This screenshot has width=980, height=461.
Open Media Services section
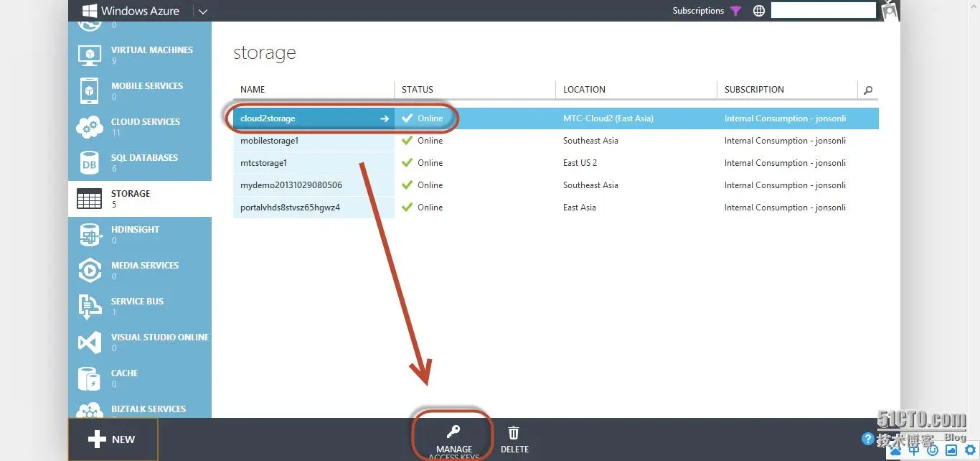point(140,270)
